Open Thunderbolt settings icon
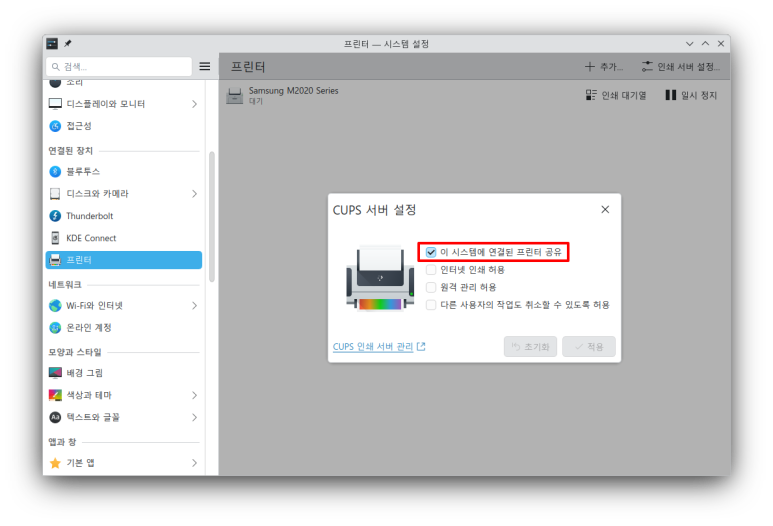The width and height of the screenshot is (773, 526). click(x=55, y=216)
